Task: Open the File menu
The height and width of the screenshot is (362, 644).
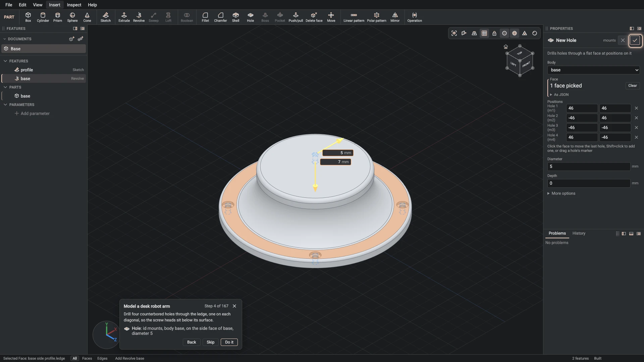Action: click(9, 5)
